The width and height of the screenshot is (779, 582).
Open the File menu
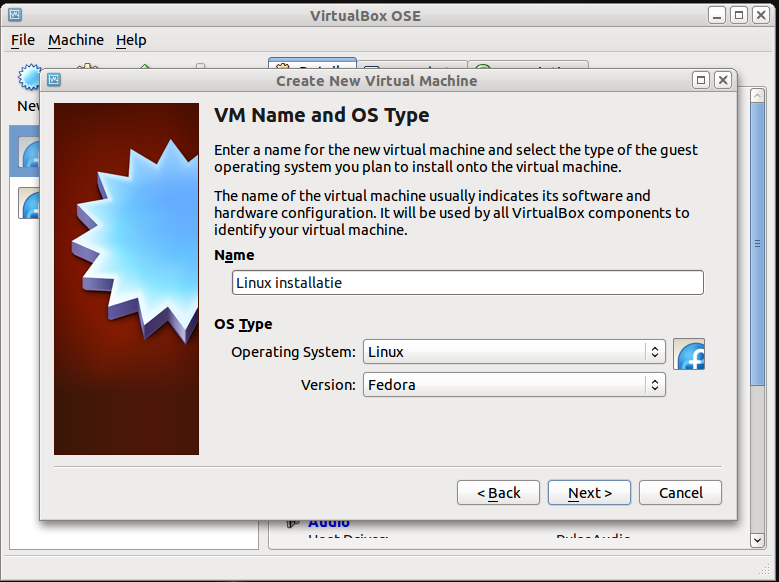click(x=23, y=40)
